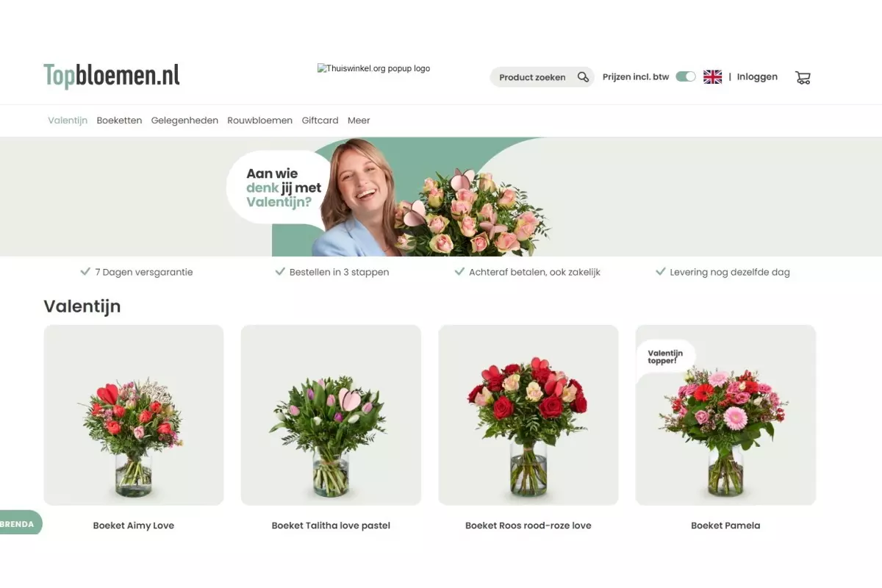
Task: Click the Product zoeken search field
Action: coord(532,77)
